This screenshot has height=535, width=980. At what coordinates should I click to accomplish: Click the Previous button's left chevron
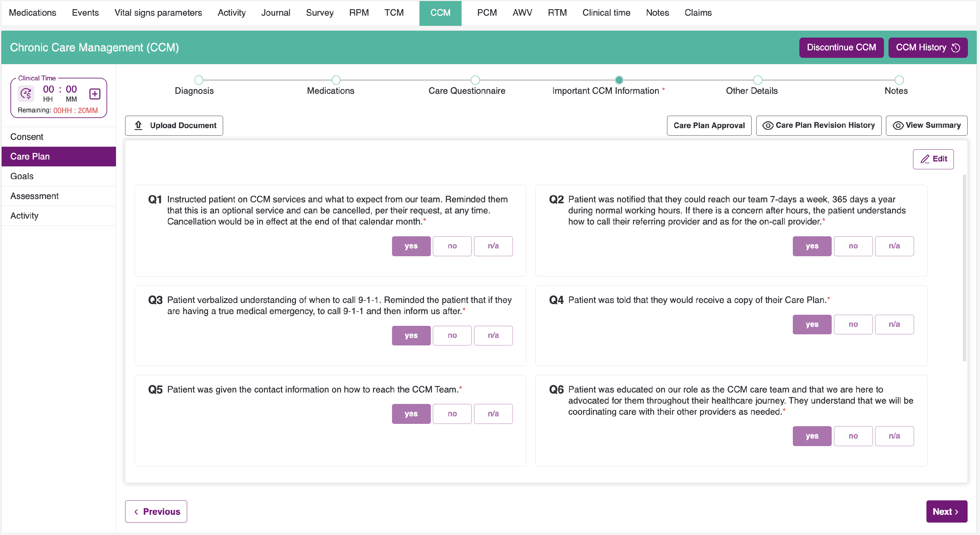136,512
